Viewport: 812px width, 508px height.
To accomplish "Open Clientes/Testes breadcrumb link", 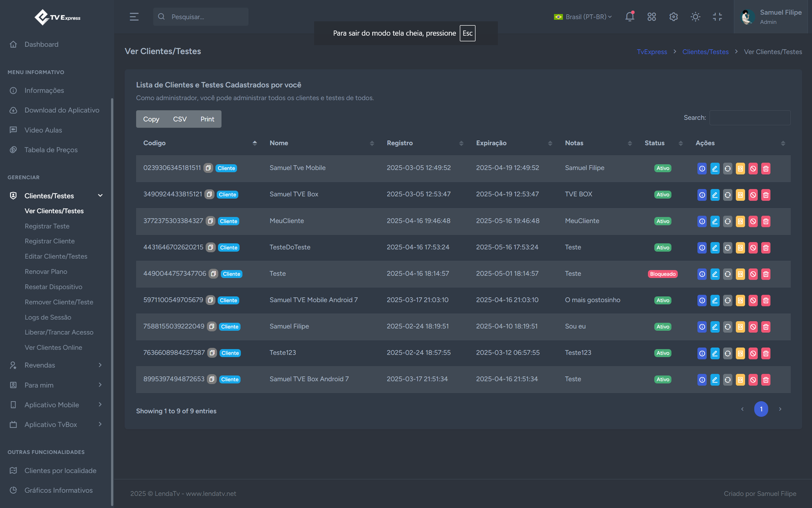I will (x=705, y=52).
